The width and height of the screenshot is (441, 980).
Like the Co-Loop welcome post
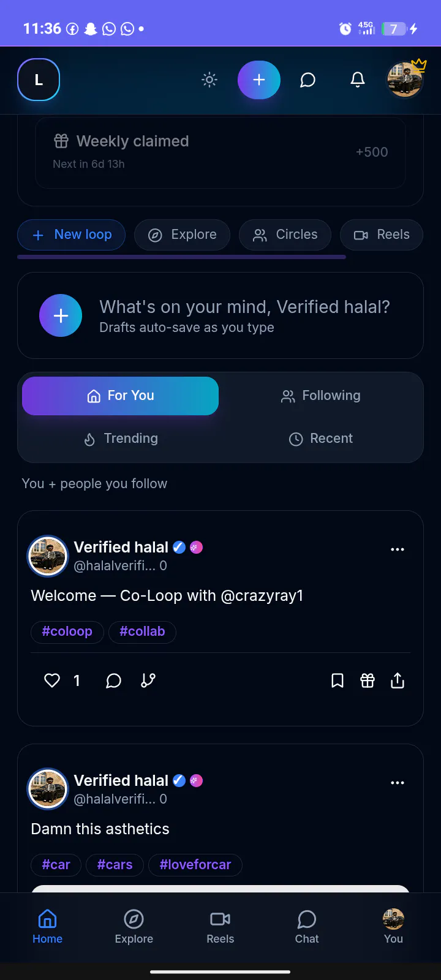click(52, 680)
